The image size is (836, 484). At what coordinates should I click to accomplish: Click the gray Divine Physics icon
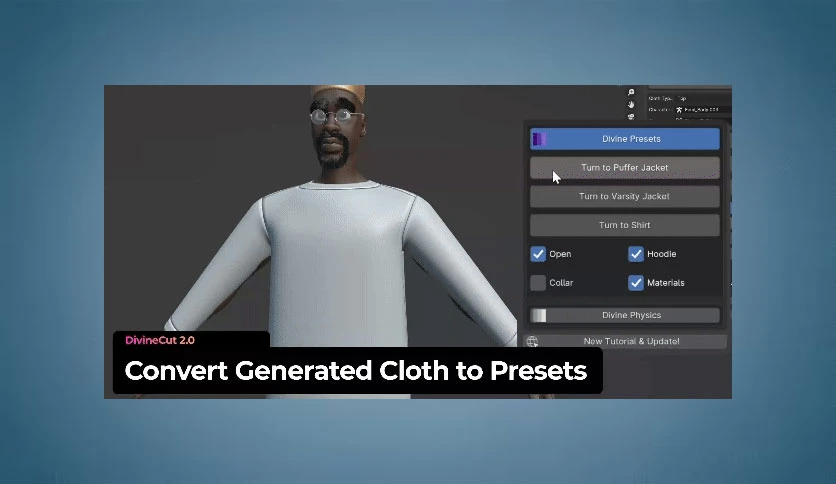coord(539,316)
